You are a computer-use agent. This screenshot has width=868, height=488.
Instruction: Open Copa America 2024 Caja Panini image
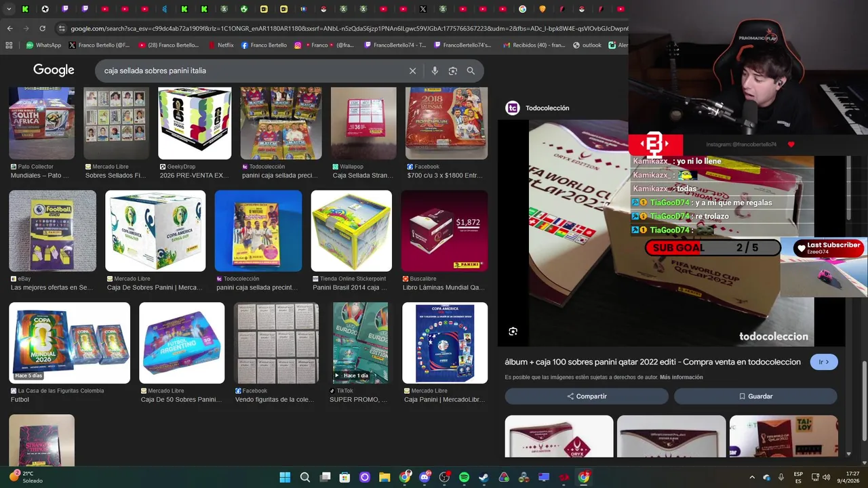[445, 343]
